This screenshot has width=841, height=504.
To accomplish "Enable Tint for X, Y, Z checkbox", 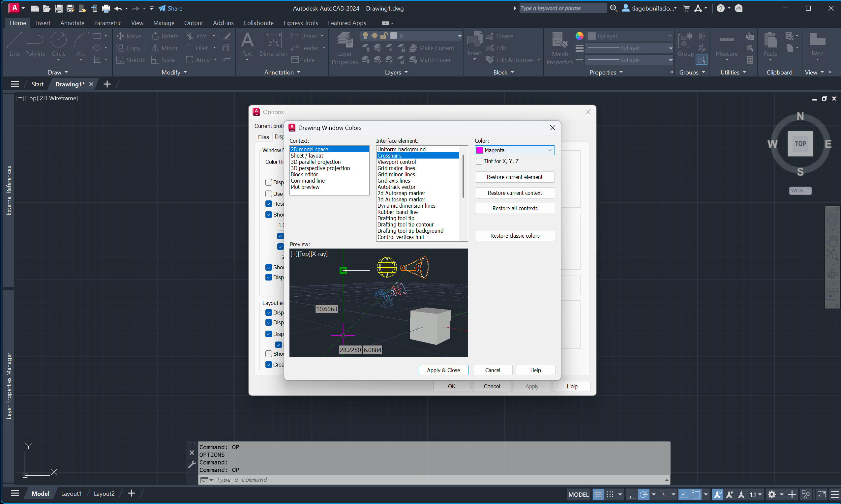I will pyautogui.click(x=479, y=161).
